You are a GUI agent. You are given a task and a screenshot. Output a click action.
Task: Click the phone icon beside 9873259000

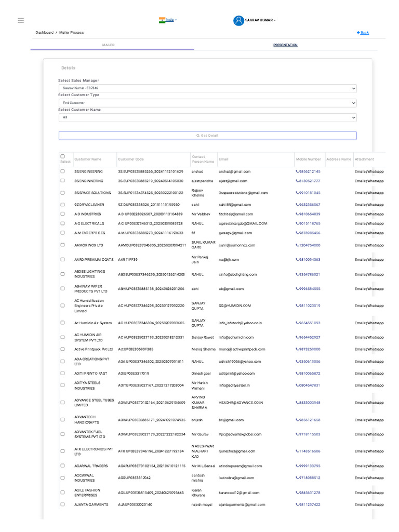[297, 349]
